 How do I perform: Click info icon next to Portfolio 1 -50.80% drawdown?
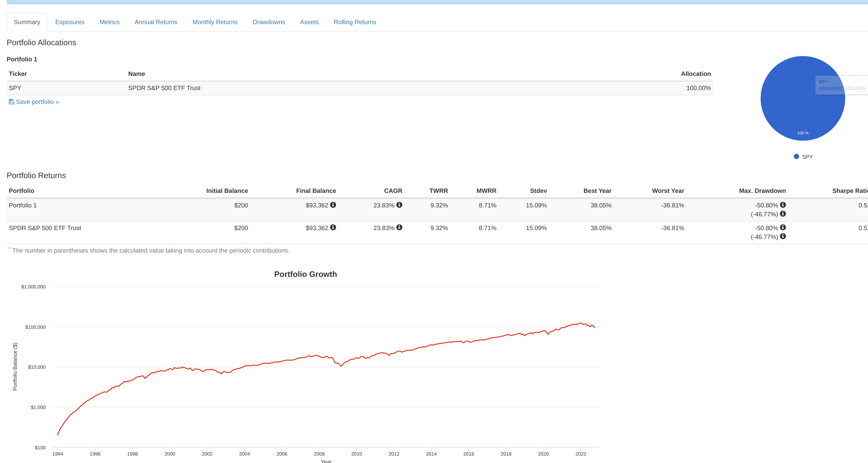coord(783,205)
